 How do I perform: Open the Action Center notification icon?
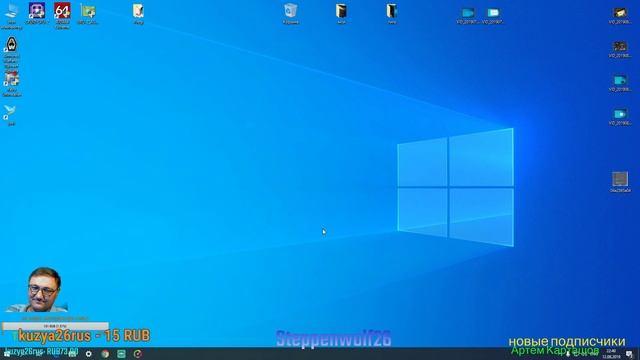pyautogui.click(x=629, y=354)
